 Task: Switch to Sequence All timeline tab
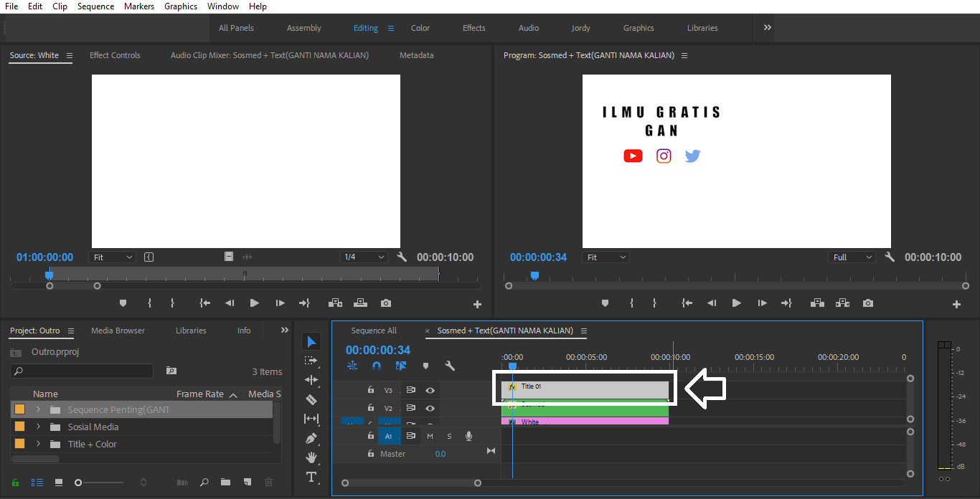[374, 331]
